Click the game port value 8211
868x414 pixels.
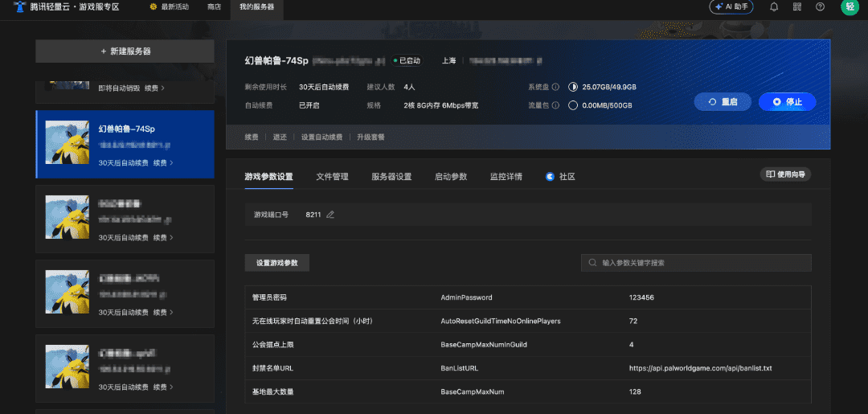click(313, 214)
